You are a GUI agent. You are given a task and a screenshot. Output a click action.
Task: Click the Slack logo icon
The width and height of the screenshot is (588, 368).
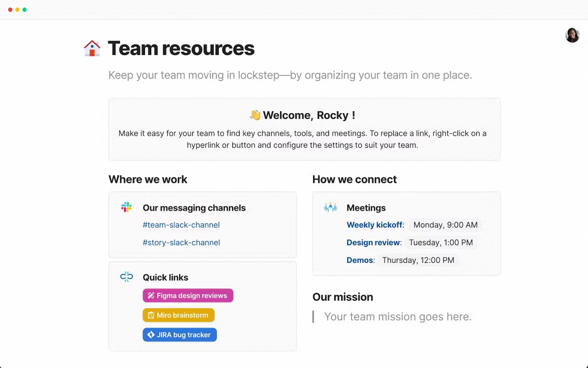[x=126, y=207]
